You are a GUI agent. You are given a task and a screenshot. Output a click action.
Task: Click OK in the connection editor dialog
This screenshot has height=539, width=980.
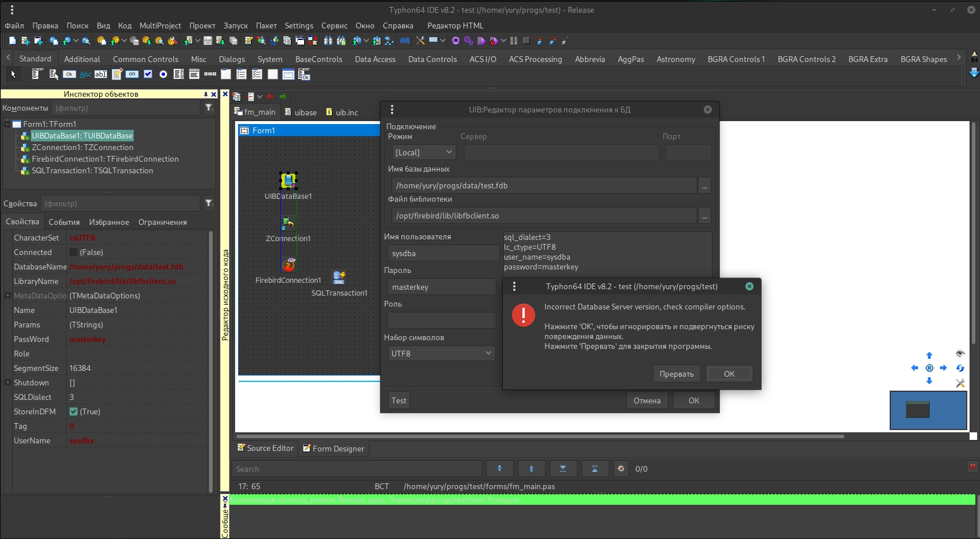[x=694, y=400]
